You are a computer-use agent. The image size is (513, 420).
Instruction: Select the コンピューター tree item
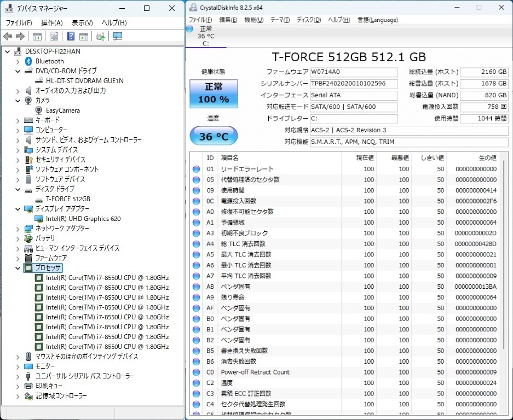click(51, 130)
